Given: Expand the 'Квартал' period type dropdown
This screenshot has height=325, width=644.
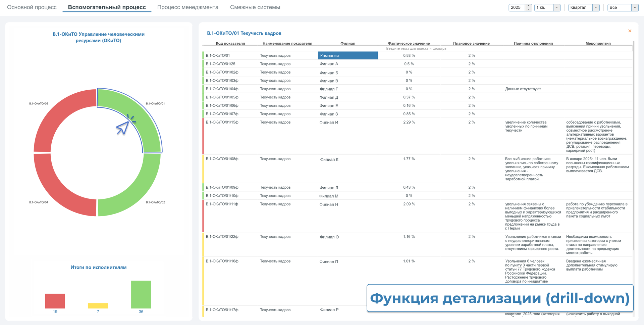Looking at the screenshot, I should (x=596, y=8).
